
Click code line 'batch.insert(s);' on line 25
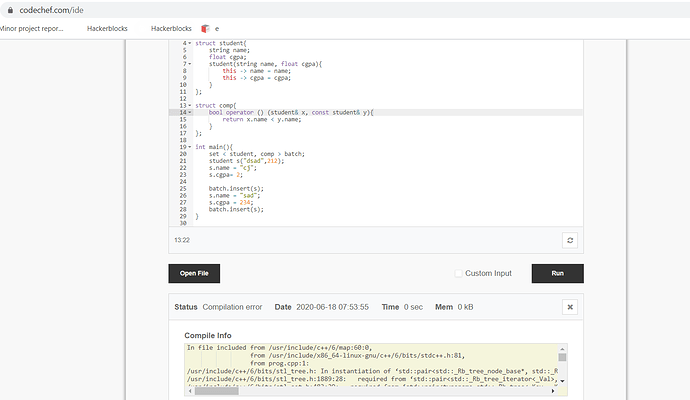(x=236, y=189)
